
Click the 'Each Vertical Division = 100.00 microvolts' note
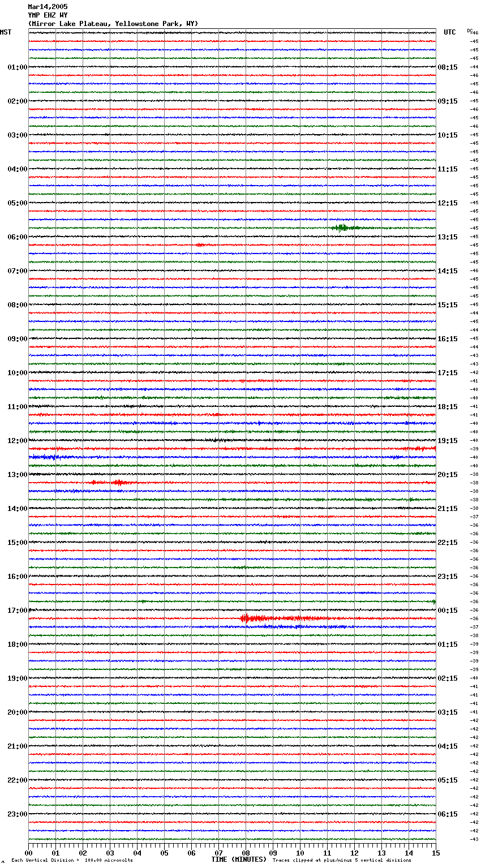click(x=72, y=860)
